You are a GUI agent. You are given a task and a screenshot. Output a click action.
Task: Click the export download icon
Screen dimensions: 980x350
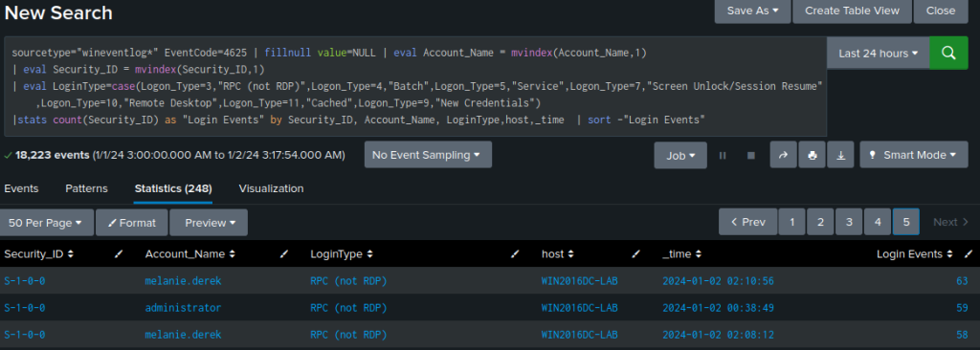coord(840,155)
